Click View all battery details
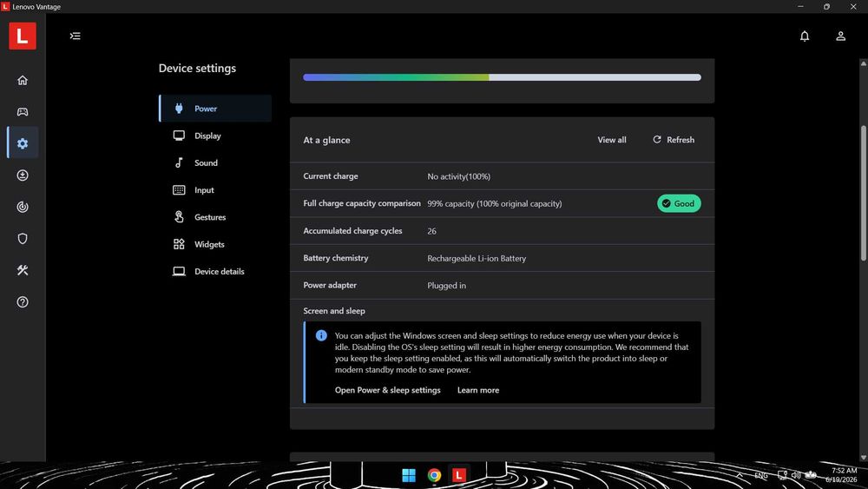Screen dimensions: 868x489 click(x=612, y=140)
